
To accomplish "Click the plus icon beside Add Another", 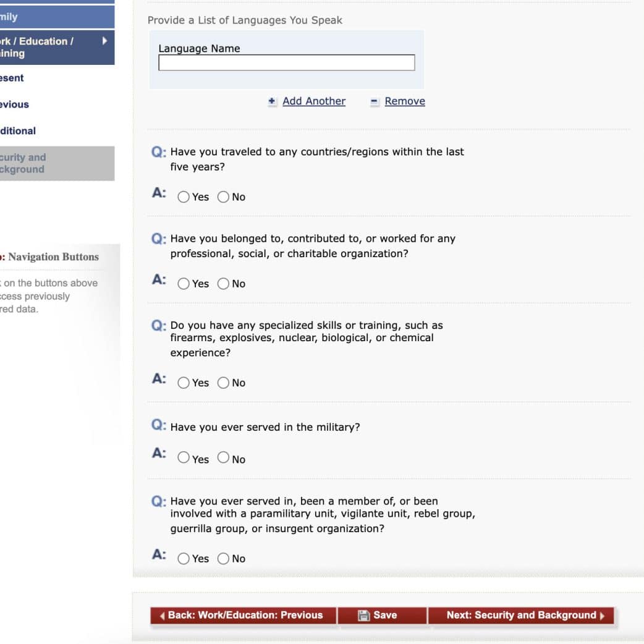I will [x=273, y=101].
